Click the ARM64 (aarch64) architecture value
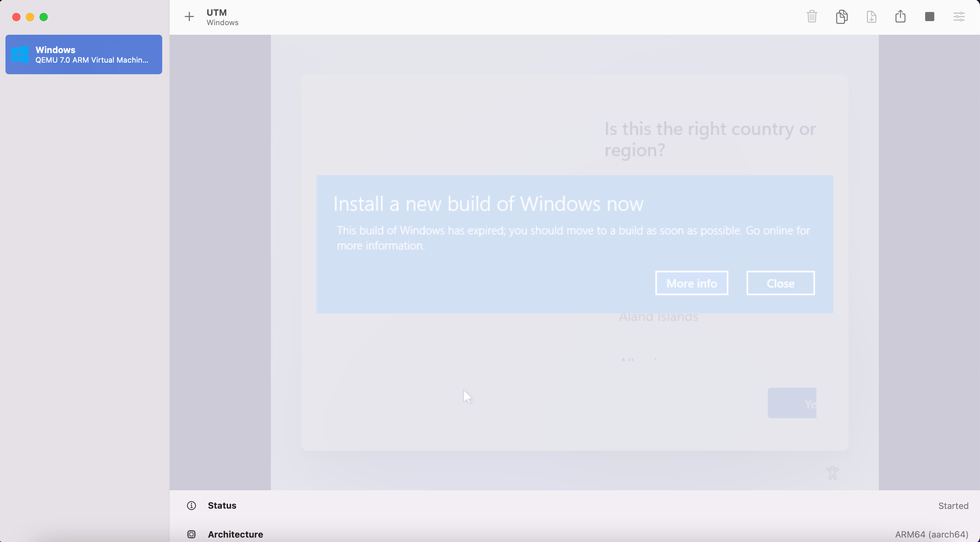 932,535
